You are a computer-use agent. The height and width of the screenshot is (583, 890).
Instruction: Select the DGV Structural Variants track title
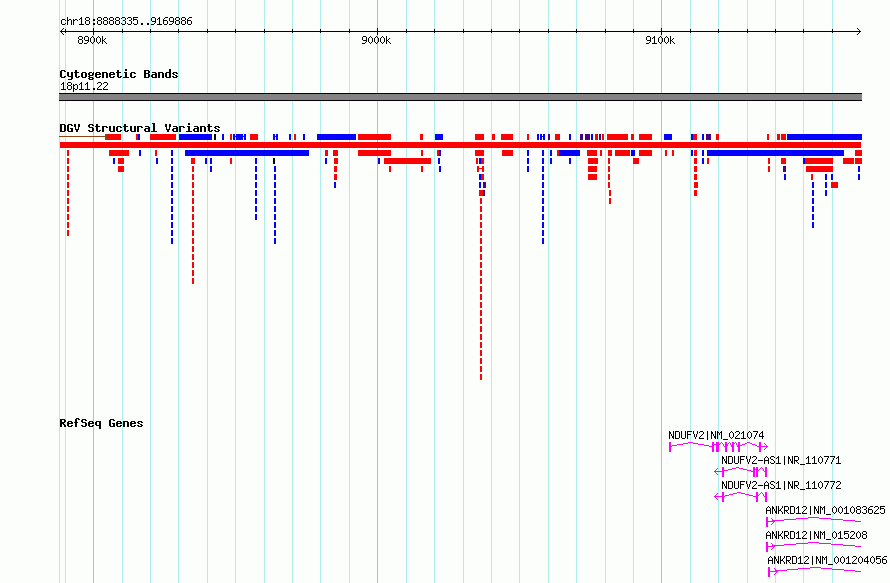click(140, 128)
